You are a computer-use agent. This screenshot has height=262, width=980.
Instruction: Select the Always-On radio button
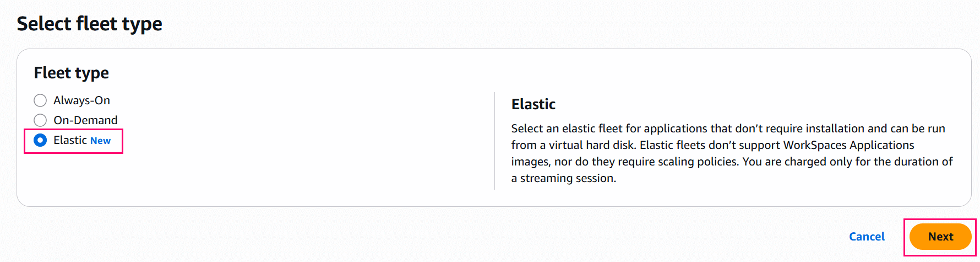click(x=40, y=100)
